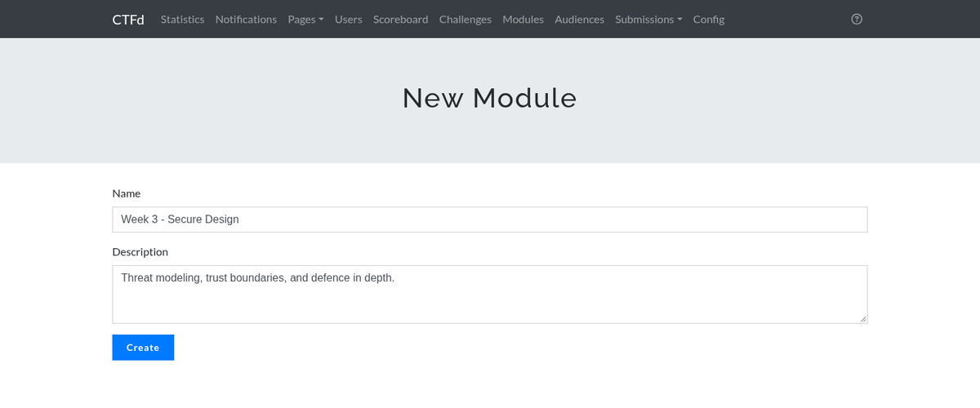The image size is (980, 408).
Task: Click the New Module heading
Action: 489,98
